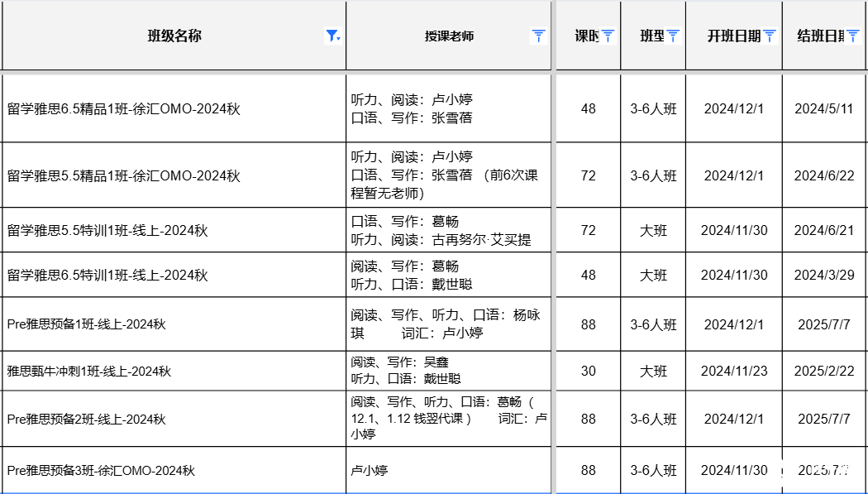Viewport: 868px width, 494px height.
Task: Select cell 雅思甄牛冲刺1班-线上-2024秋
Action: pyautogui.click(x=174, y=371)
